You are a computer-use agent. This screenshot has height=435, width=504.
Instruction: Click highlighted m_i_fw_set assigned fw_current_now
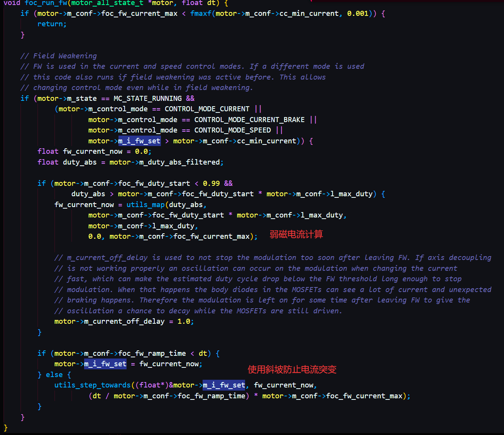[x=105, y=364]
